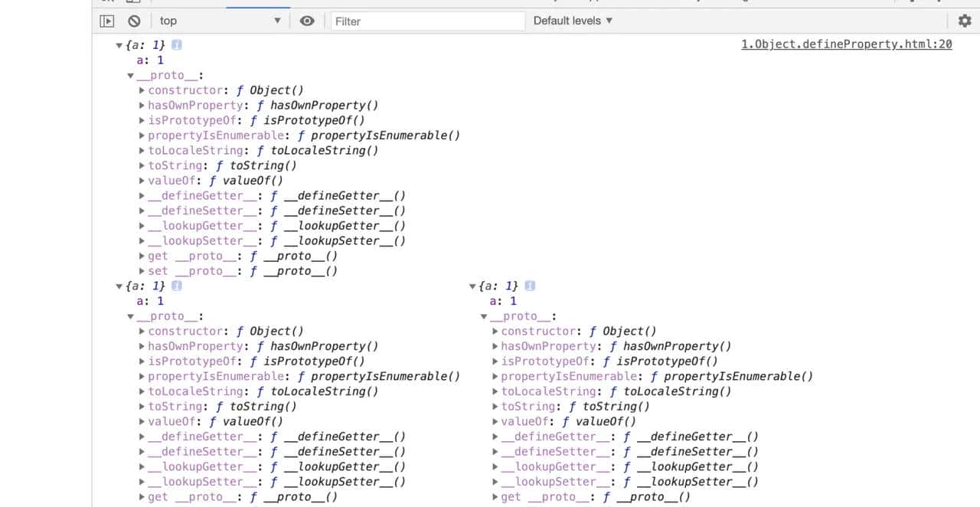Screen dimensions: 980x507
Task: Collapse __proto__ in the bottom-left object
Action: pos(131,316)
